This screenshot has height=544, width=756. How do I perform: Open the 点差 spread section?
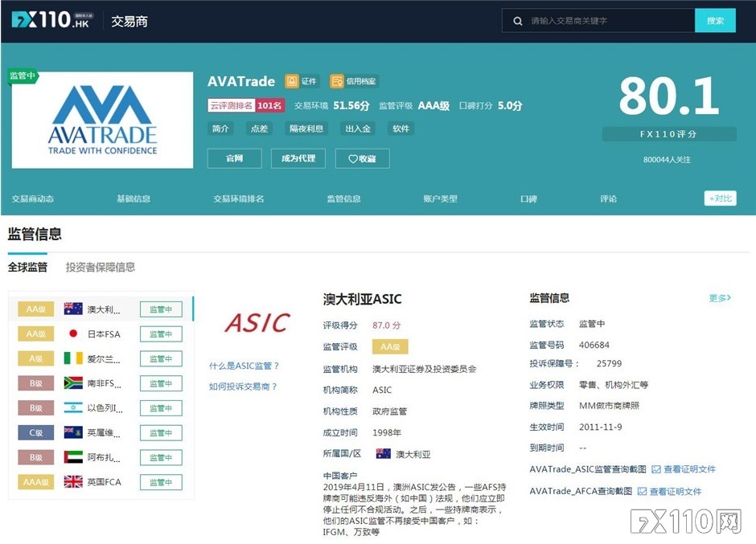259,129
